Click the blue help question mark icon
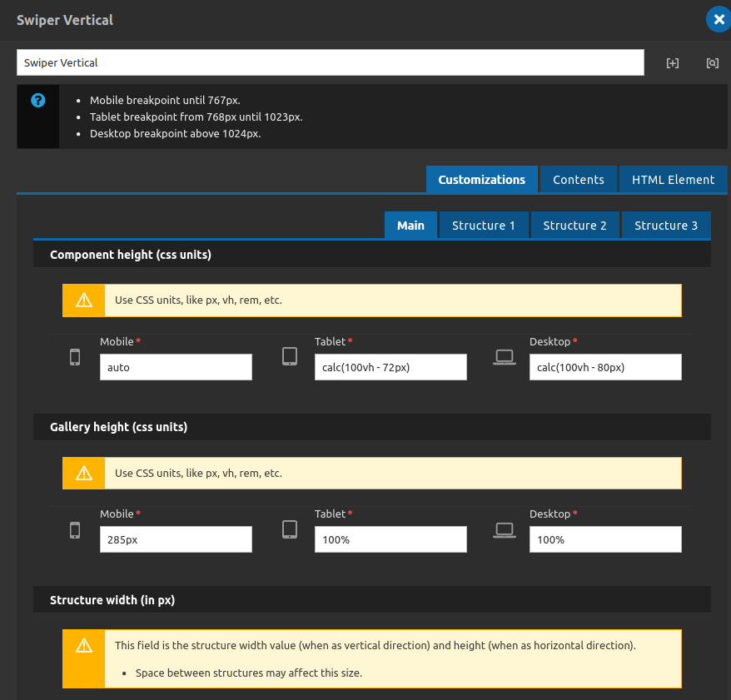The image size is (731, 700). click(37, 100)
